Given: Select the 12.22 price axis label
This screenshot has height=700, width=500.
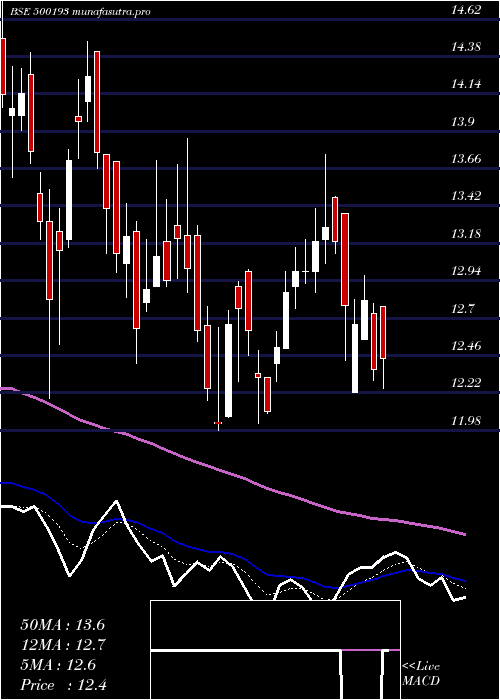Looking at the screenshot, I should [x=466, y=383].
